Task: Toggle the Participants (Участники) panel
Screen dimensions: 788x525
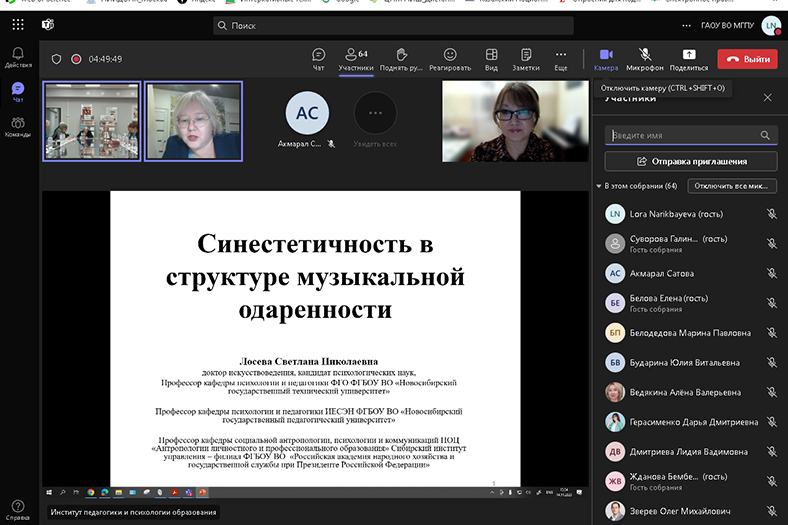Action: pyautogui.click(x=355, y=58)
